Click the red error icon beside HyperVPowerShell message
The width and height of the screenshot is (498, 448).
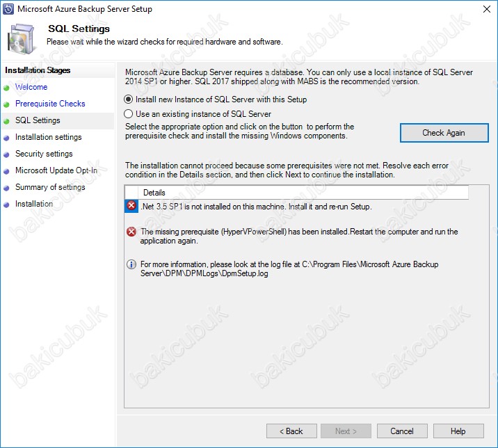(x=131, y=232)
